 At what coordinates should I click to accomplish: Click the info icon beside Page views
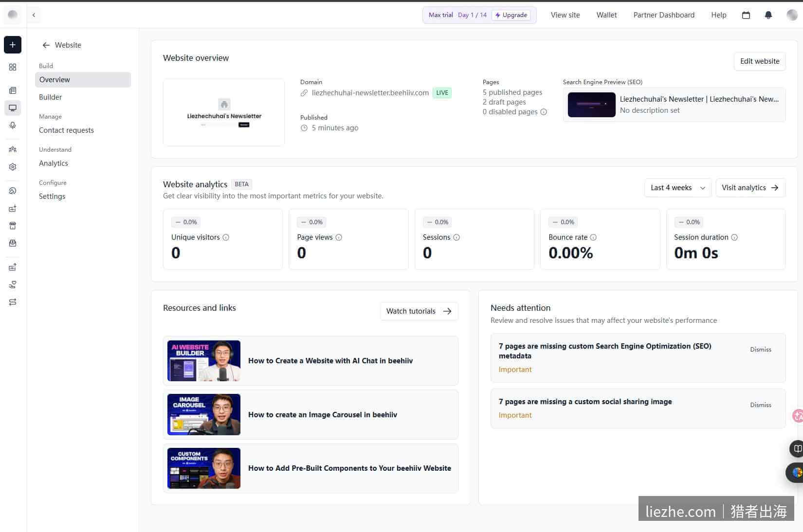[339, 237]
